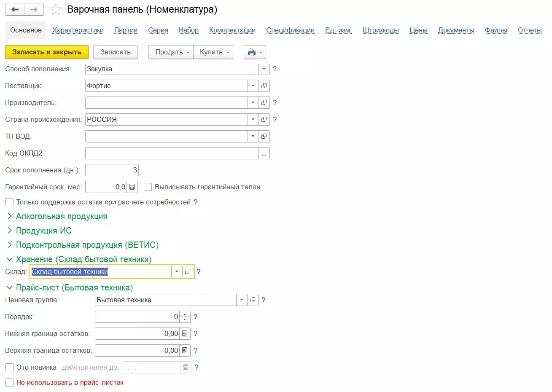Click the printer icon button
The width and height of the screenshot is (552, 392).
pyautogui.click(x=252, y=52)
